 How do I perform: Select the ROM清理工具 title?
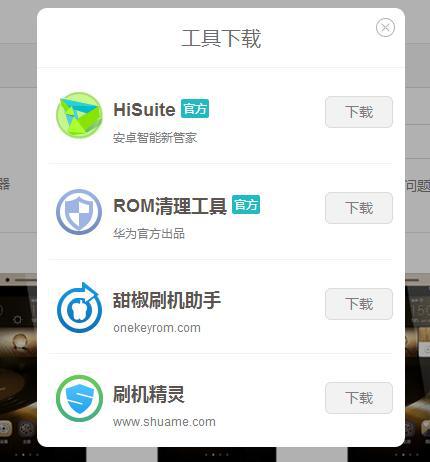point(170,206)
